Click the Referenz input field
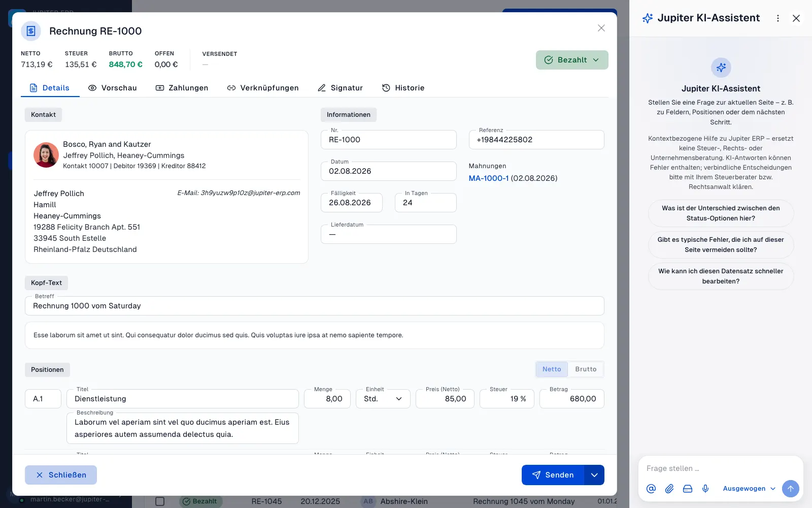 pyautogui.click(x=536, y=140)
